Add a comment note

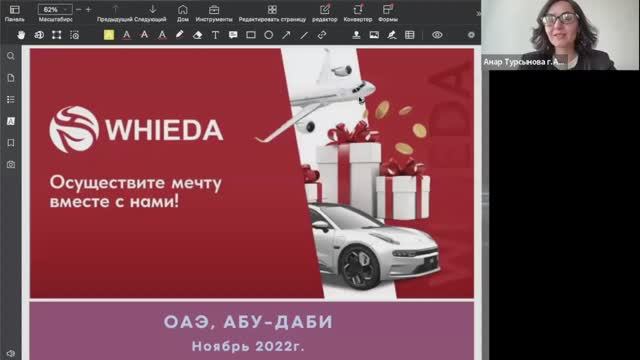[233, 35]
